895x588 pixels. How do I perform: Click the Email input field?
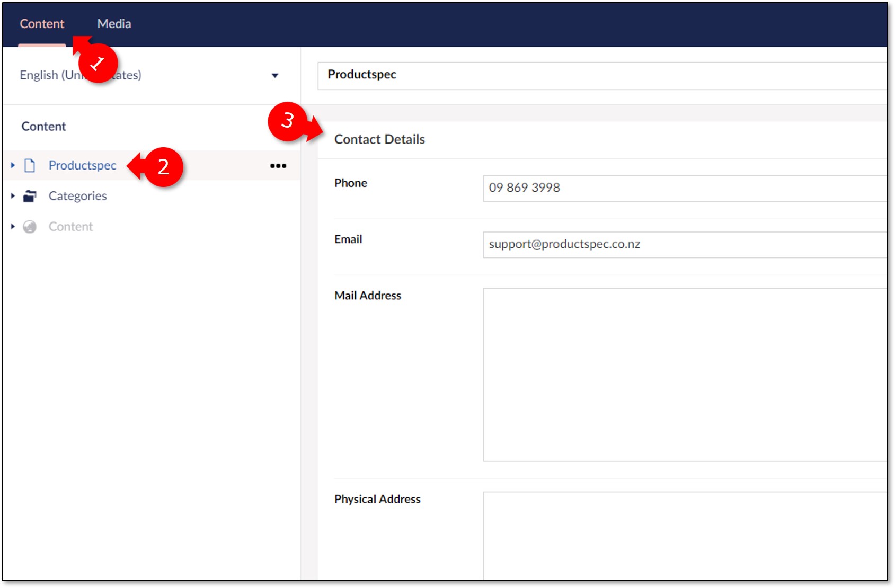pos(685,245)
